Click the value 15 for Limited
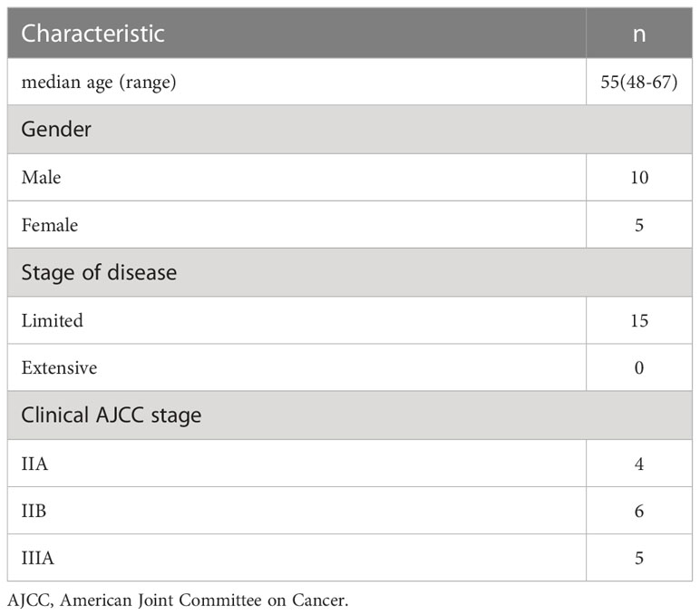The width and height of the screenshot is (700, 616). click(639, 321)
